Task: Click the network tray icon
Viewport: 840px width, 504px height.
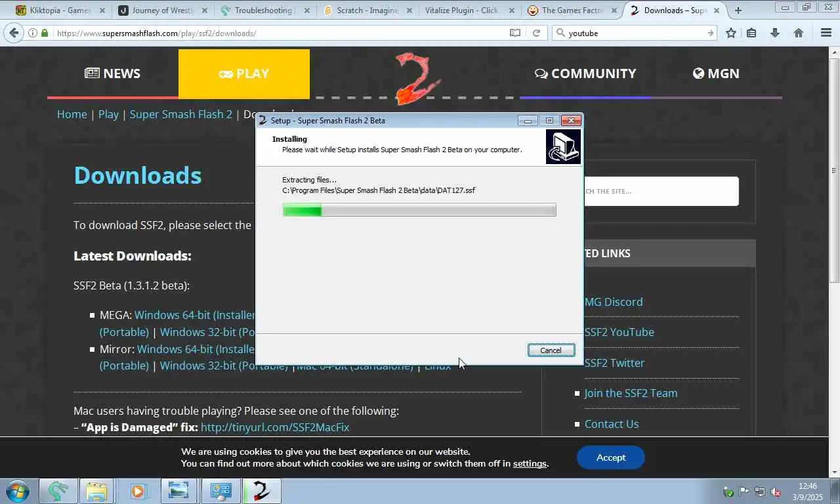Action: point(759,492)
